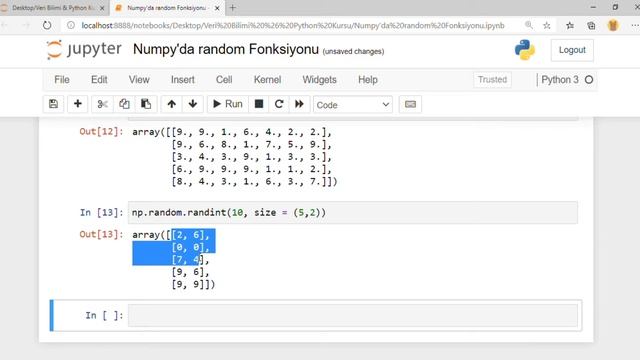Open the browser profile avatar
640x360 pixels.
tap(613, 25)
